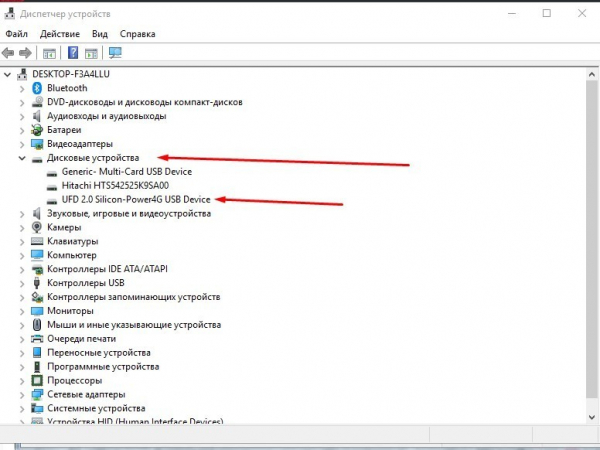Viewport: 600px width, 450px height.
Task: Click the Generic- Multi-Card USB Device drive icon
Action: click(x=52, y=173)
